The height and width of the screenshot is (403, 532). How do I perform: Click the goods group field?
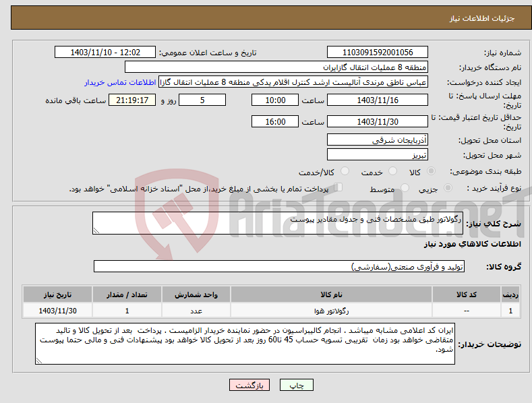tap(279, 267)
